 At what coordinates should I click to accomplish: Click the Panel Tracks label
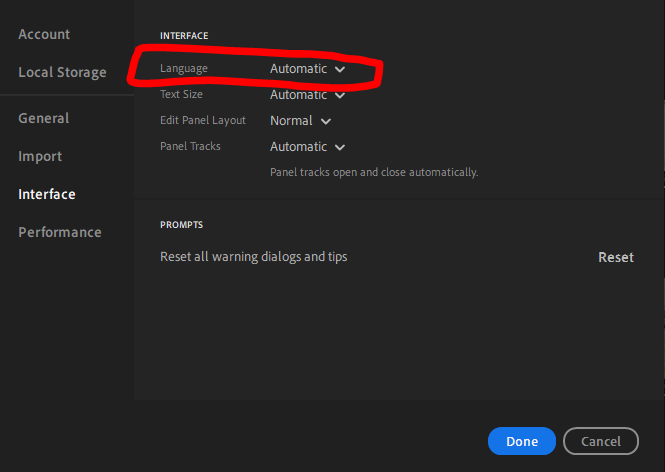[190, 146]
